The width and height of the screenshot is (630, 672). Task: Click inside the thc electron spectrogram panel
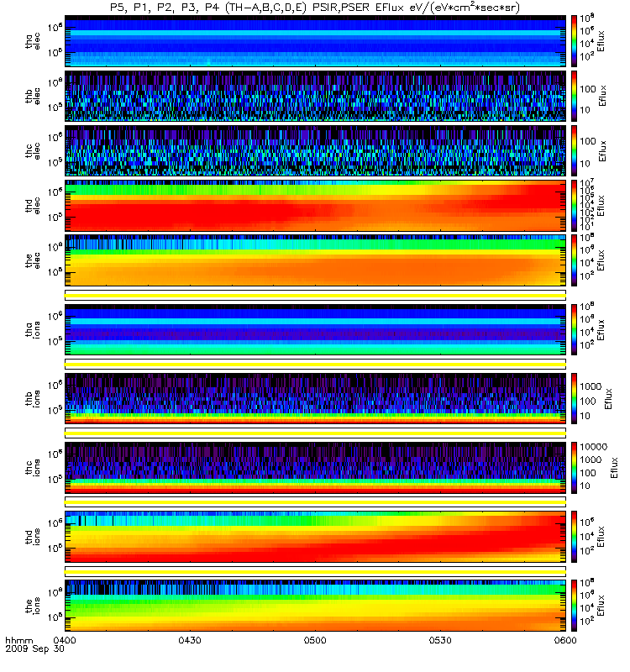pyautogui.click(x=316, y=151)
